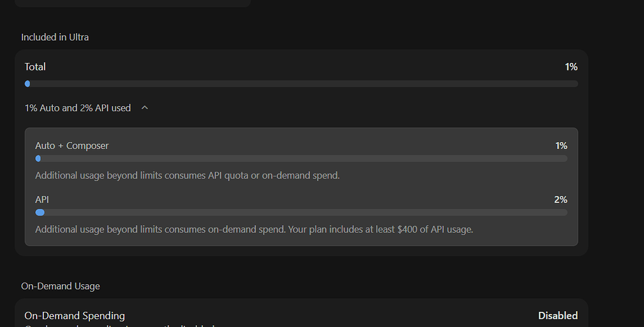Click the 1% value beside Auto + Composer

click(561, 146)
